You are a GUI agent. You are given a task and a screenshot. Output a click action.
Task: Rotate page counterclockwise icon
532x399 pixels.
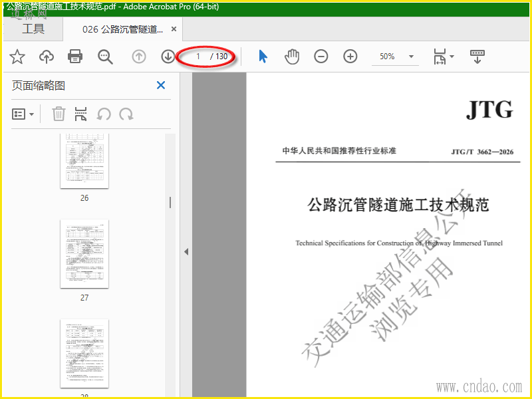pyautogui.click(x=104, y=114)
